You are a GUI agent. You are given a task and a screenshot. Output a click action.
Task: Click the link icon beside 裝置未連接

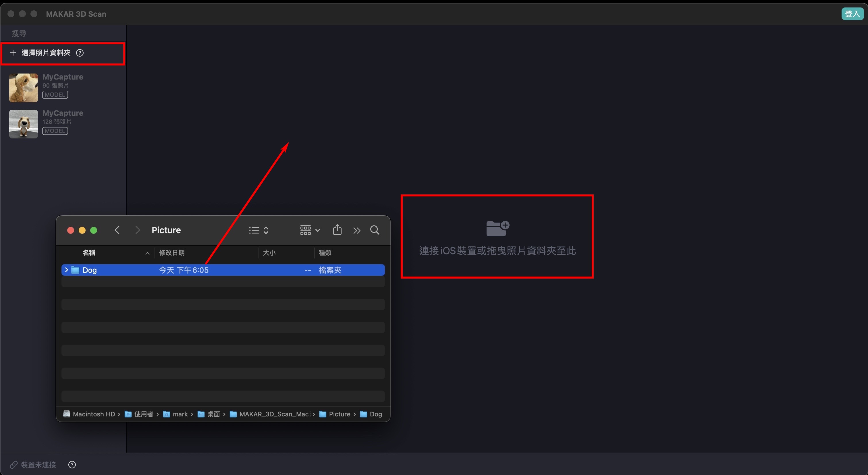[13, 465]
